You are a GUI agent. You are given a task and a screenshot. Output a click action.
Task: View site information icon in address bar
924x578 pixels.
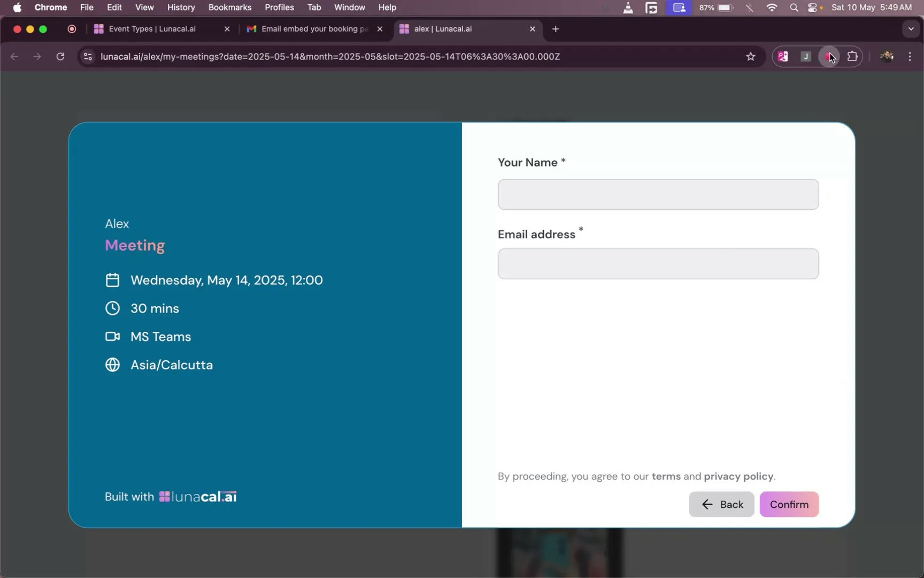tap(88, 56)
